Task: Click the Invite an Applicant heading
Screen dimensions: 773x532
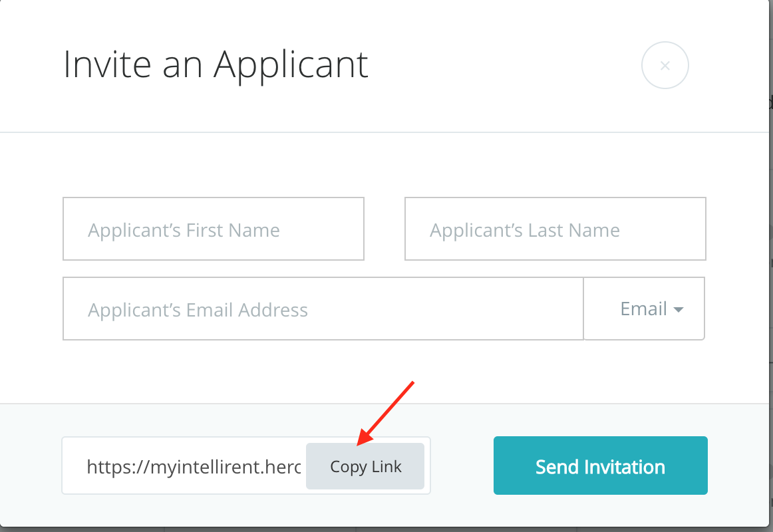Action: point(216,65)
